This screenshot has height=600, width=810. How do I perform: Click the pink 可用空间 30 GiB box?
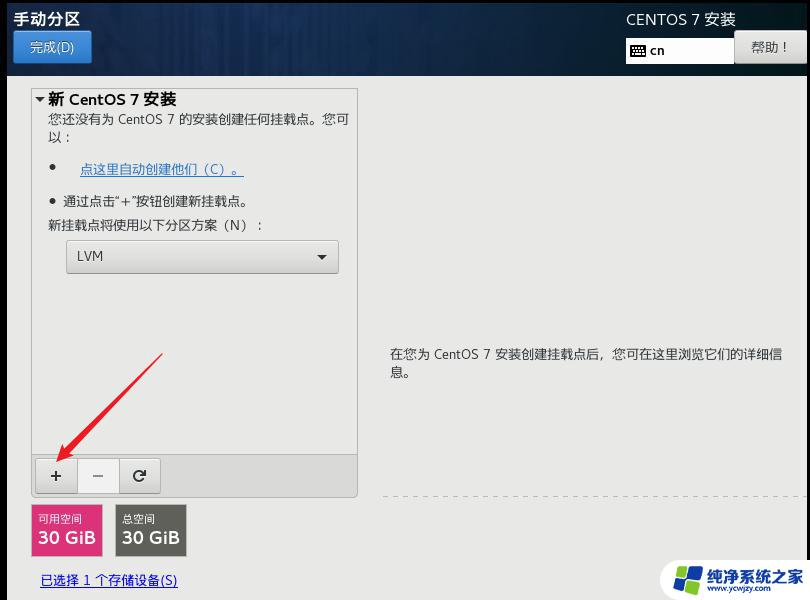[67, 530]
